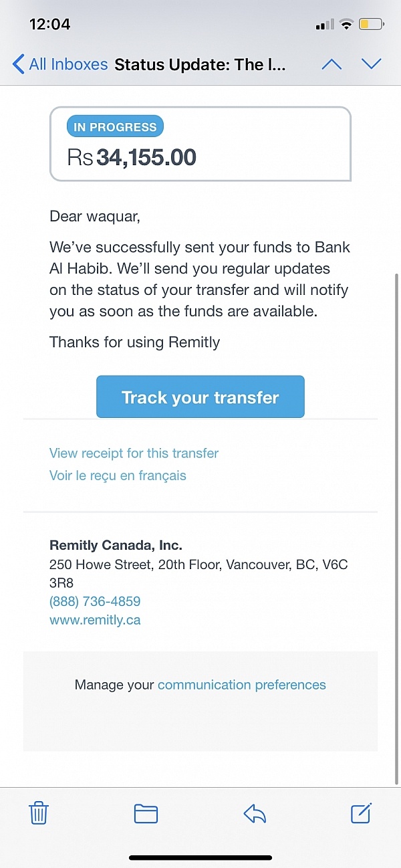Tap the home indicator bar at bottom
This screenshot has width=401, height=868.
click(200, 858)
